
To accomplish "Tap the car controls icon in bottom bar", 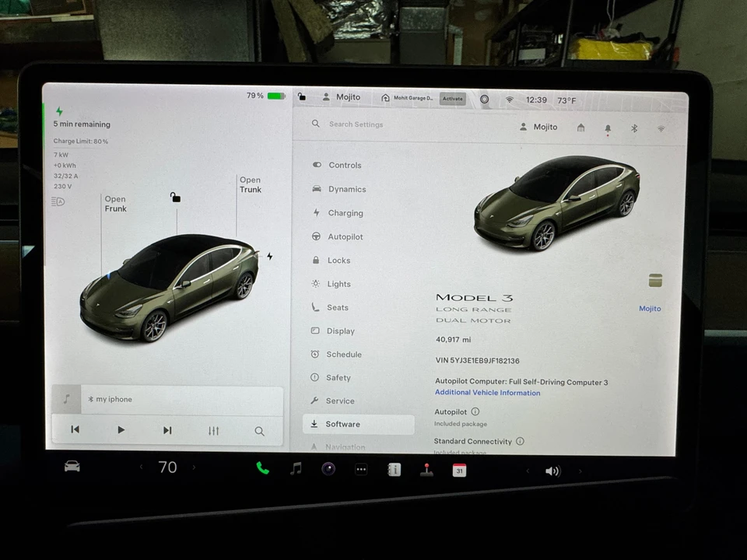I will [x=72, y=466].
